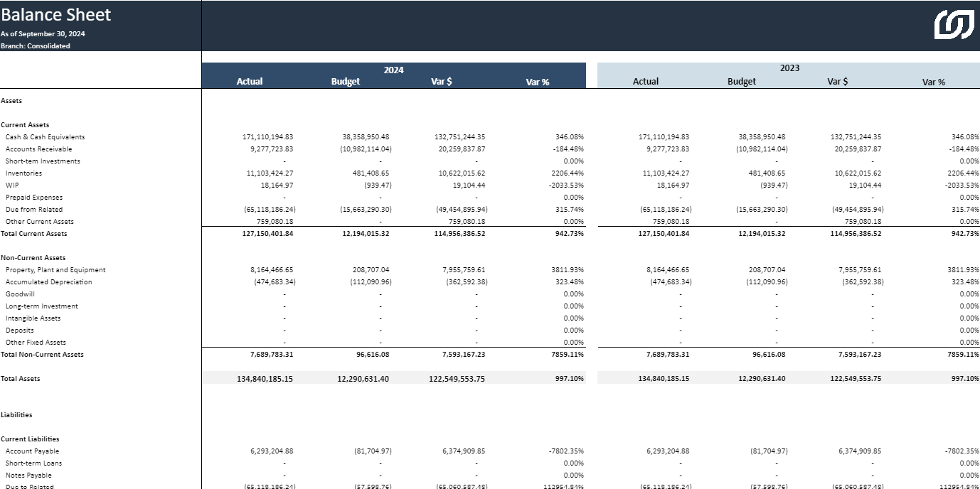
Task: Click 2023 Budget value for Total Non-Current Assets
Action: 761,355
